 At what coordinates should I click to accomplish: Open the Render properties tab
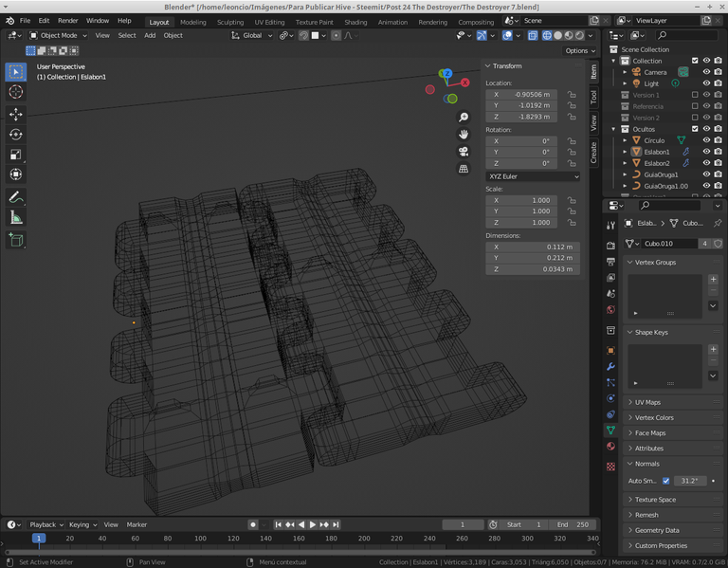click(x=610, y=246)
